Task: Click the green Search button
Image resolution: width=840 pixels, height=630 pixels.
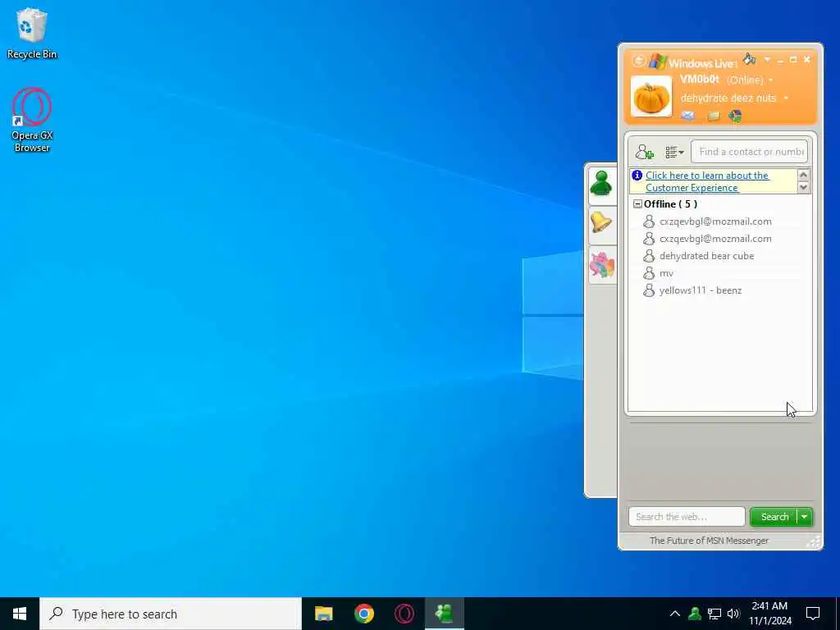Action: coord(774,517)
